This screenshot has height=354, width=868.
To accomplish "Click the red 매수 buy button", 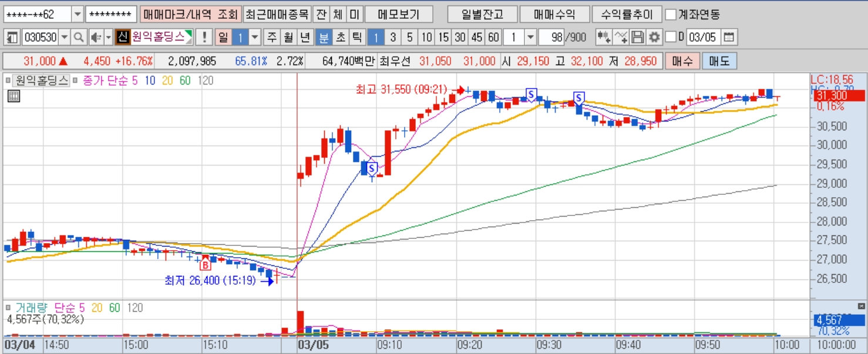I will [x=682, y=61].
